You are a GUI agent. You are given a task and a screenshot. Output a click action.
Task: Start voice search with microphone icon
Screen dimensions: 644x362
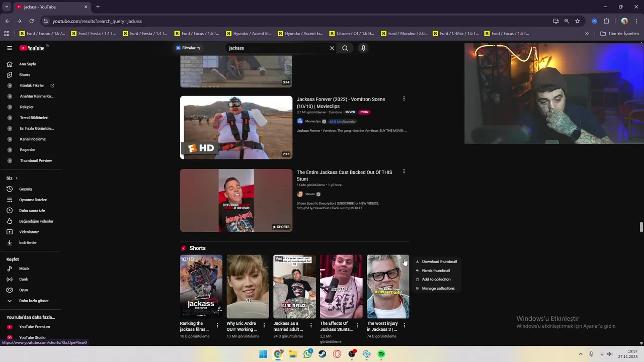[363, 48]
